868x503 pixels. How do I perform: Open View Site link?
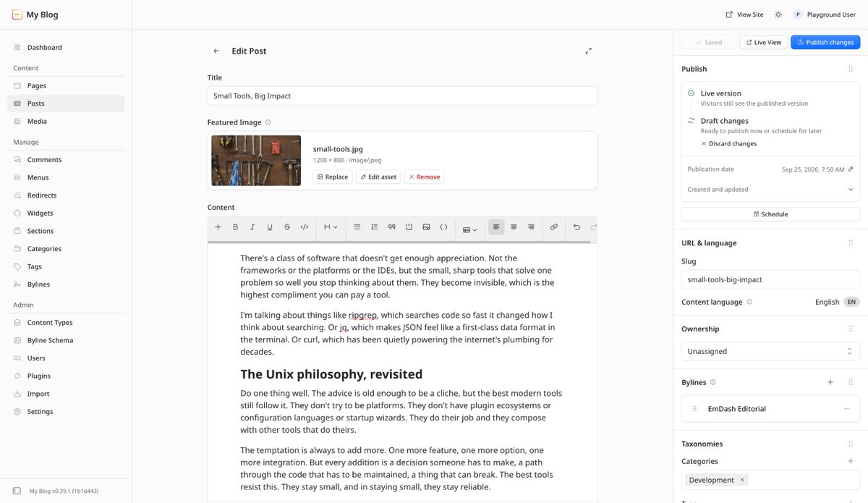pyautogui.click(x=744, y=14)
